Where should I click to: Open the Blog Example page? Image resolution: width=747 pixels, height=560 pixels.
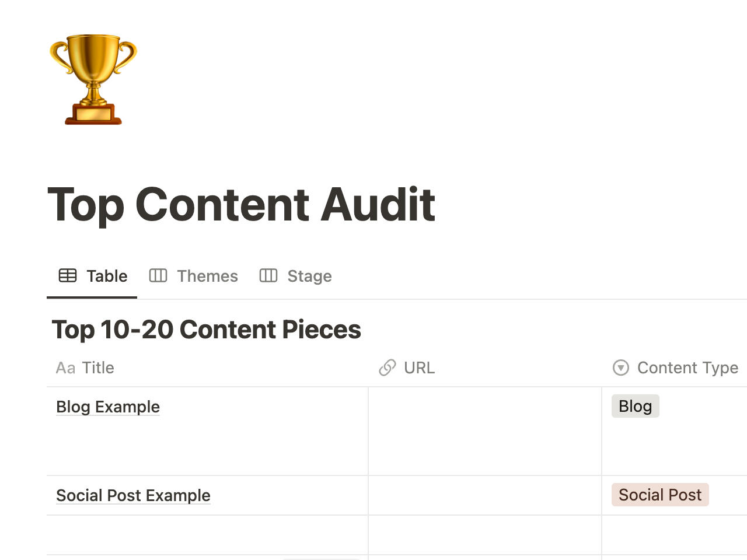pyautogui.click(x=108, y=407)
